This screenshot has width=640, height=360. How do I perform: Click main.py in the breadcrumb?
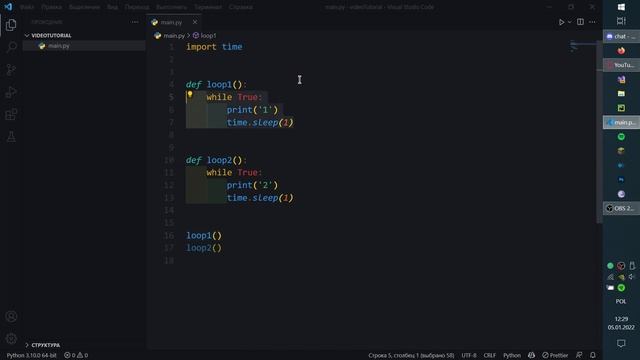click(174, 36)
